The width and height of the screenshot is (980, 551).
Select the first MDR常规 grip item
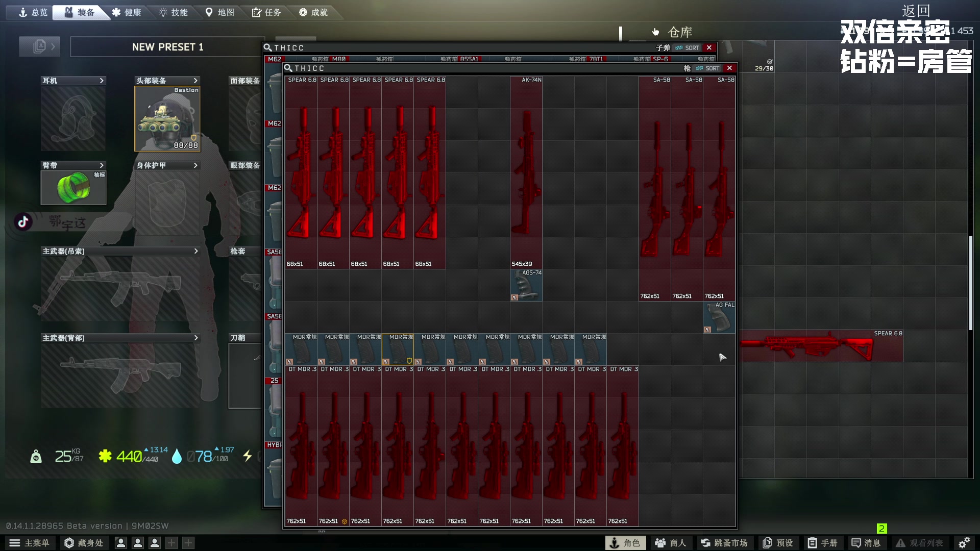[x=301, y=349]
